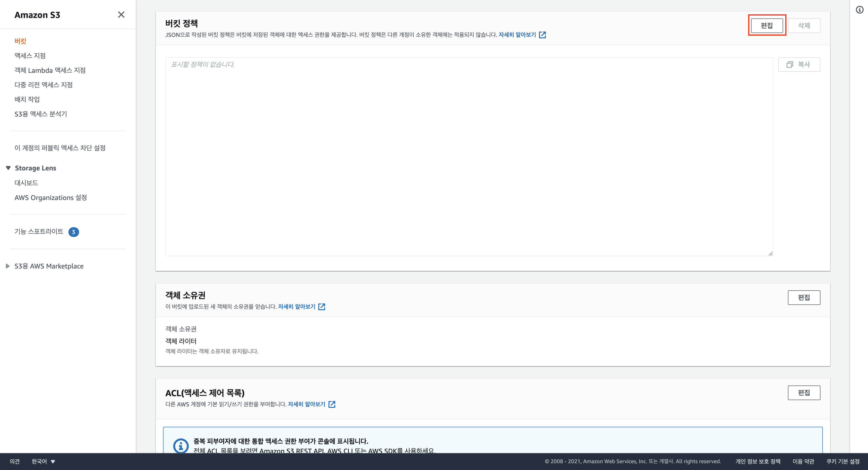
Task: Click 의견 feedback in footer
Action: (15, 462)
